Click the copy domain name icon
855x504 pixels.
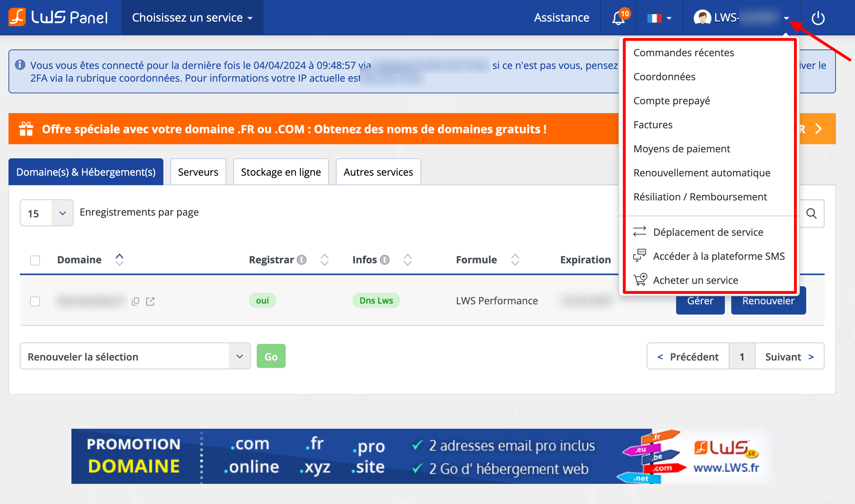pos(135,301)
